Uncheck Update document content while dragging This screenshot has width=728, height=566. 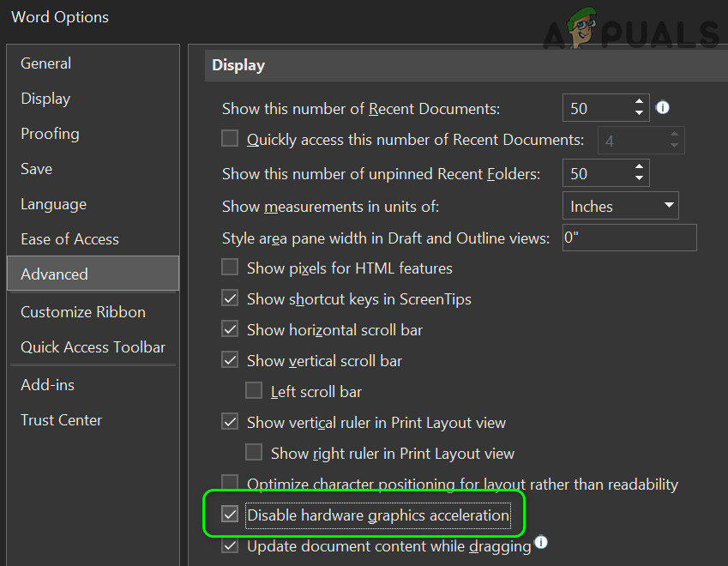(x=230, y=545)
